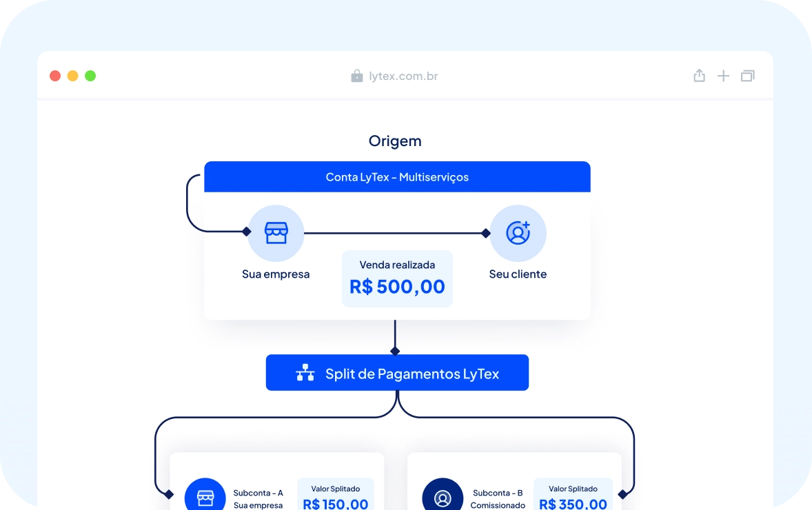812x510 pixels.
Task: Click the R$ 150,00 split value
Action: coord(336,504)
